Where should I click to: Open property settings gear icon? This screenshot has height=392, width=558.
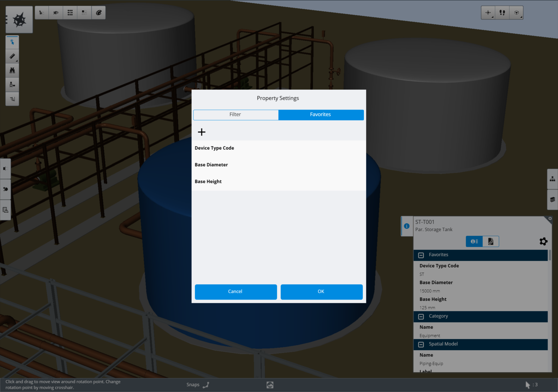click(543, 241)
